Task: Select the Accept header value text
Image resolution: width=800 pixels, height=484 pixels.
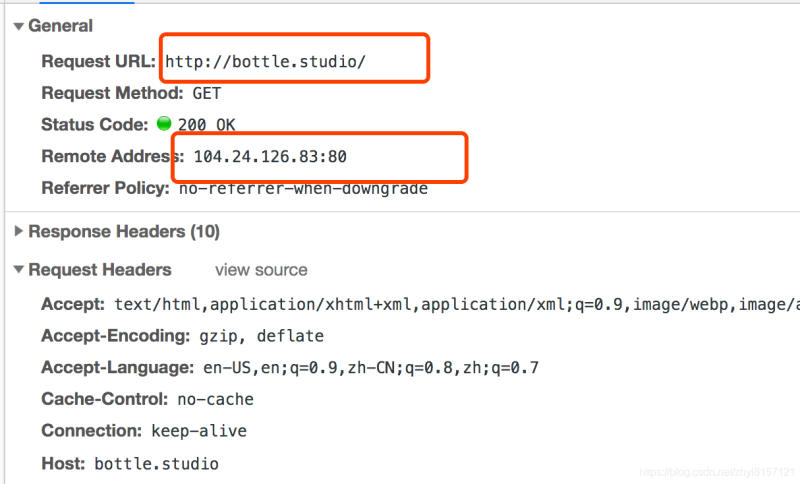Action: point(457,304)
